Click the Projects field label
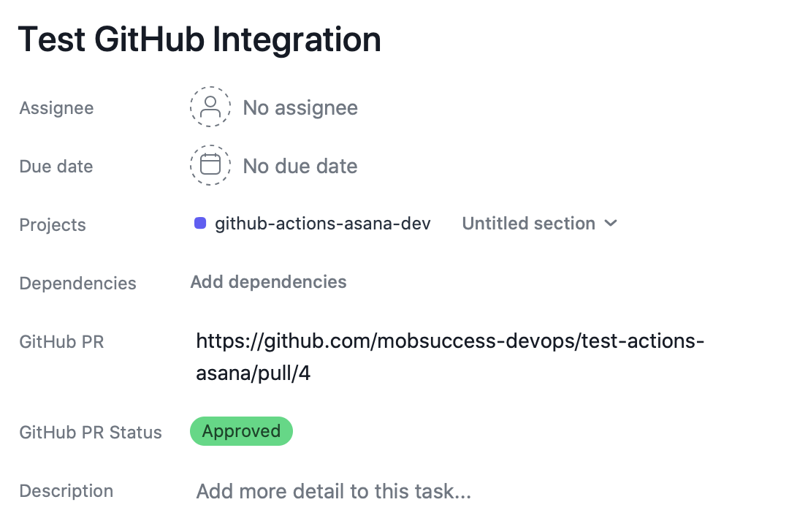 pos(53,225)
